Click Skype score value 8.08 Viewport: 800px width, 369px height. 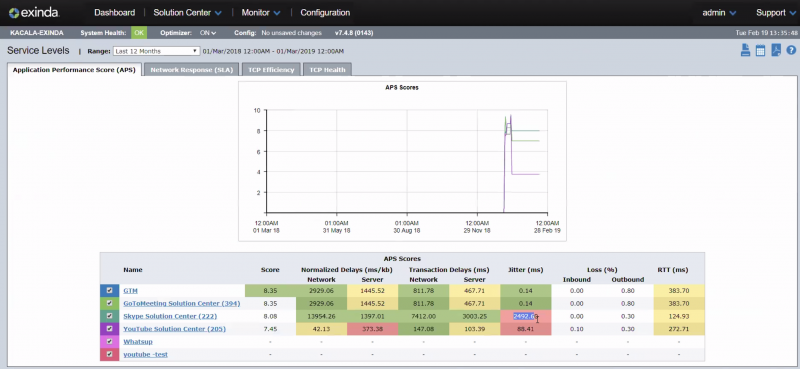coord(270,316)
